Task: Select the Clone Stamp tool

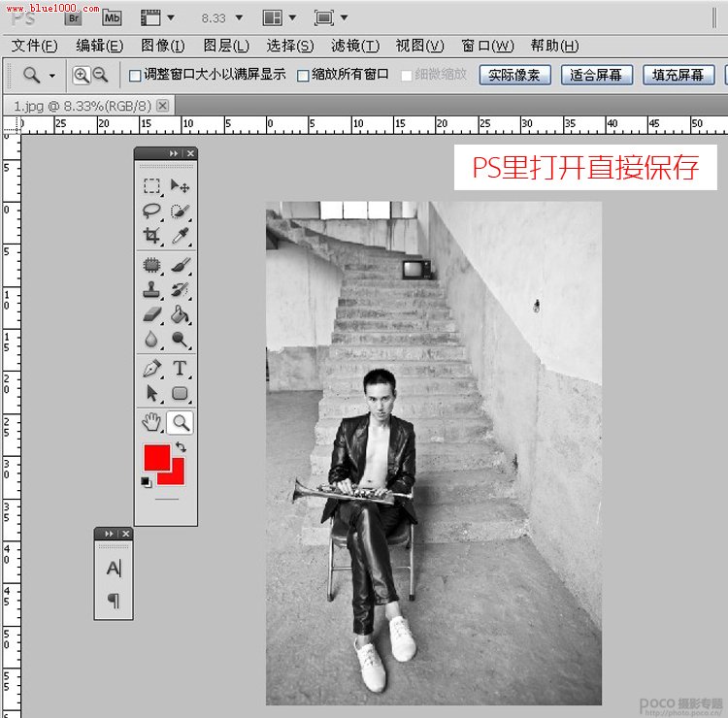Action: click(x=151, y=290)
